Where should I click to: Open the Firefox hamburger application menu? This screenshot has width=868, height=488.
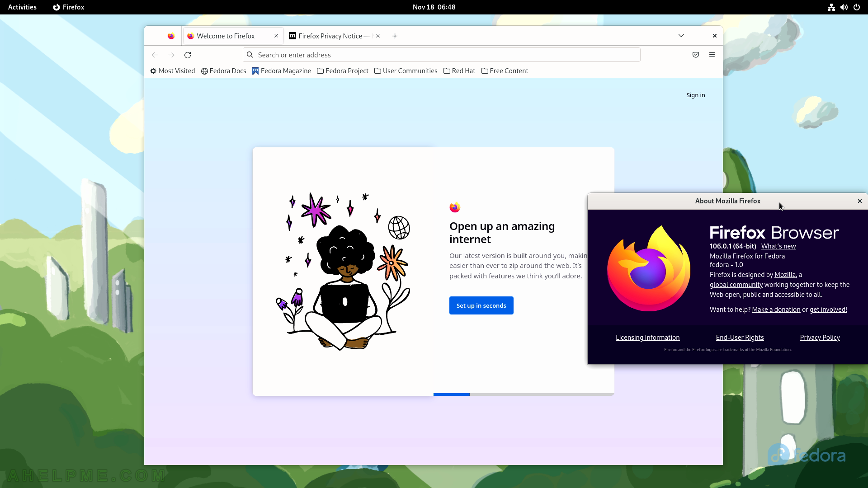tap(712, 55)
